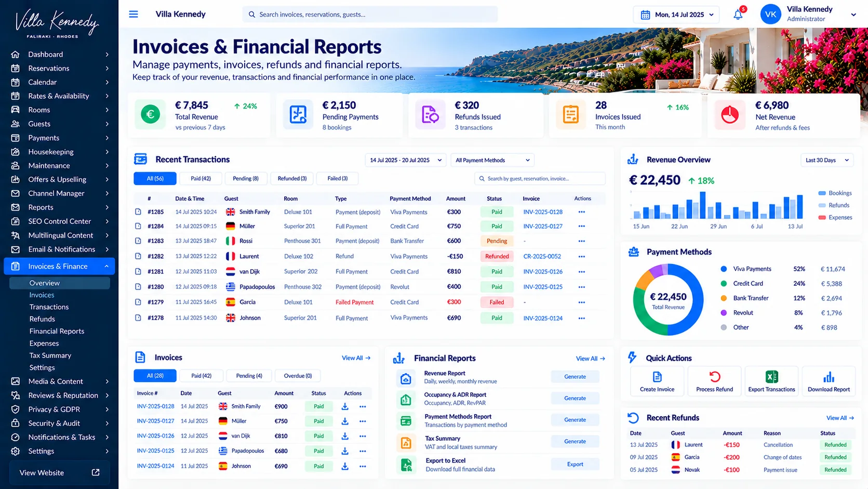This screenshot has height=489, width=868.
Task: Click View All in Invoices panel
Action: [356, 358]
